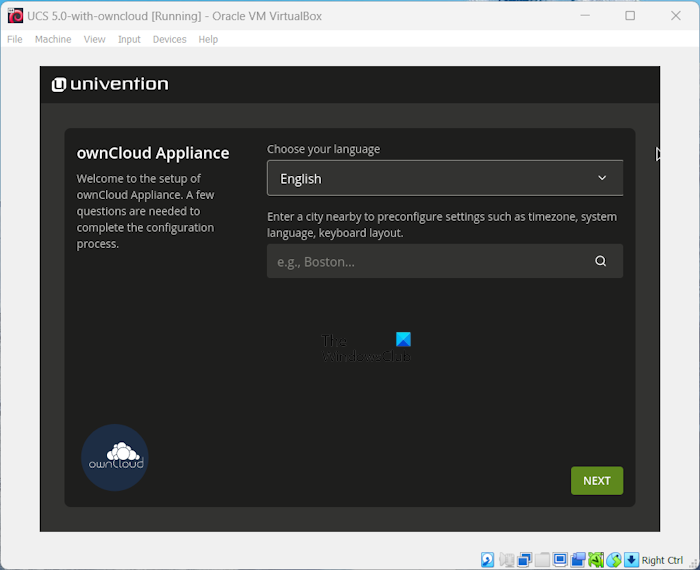Viewport: 700px width, 570px height.
Task: Open the English language dropdown
Action: click(445, 178)
